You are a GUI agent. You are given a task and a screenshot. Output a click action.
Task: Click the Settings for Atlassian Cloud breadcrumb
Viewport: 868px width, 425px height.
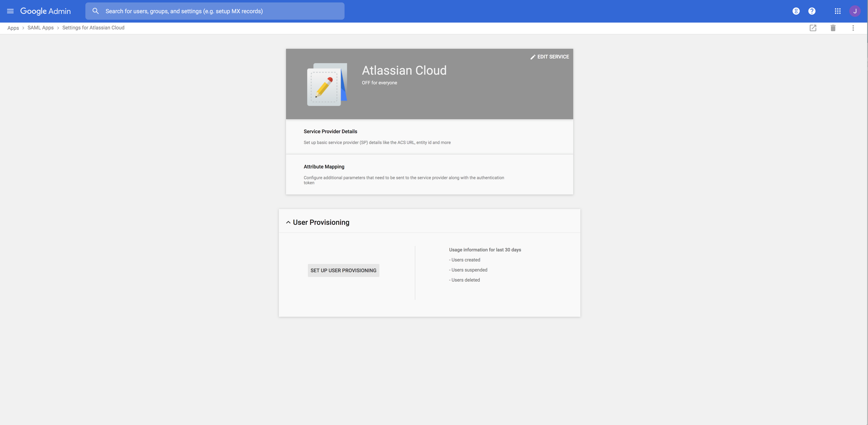tap(93, 28)
